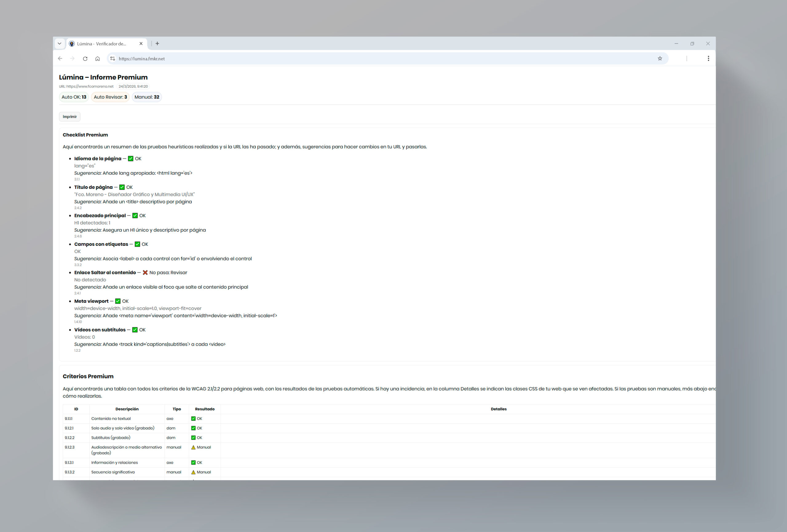This screenshot has height=532, width=787.
Task: Click the Auto OK: 13 badge
Action: (74, 97)
